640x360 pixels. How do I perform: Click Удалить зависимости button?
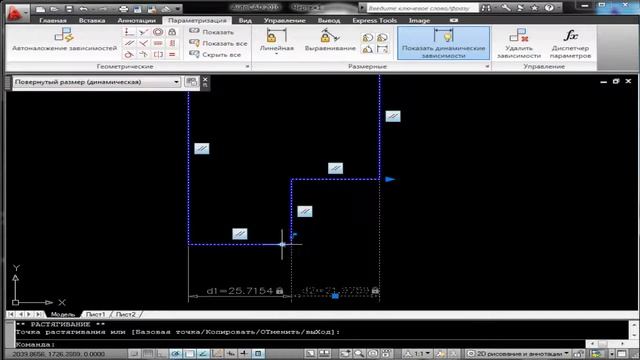pos(519,44)
